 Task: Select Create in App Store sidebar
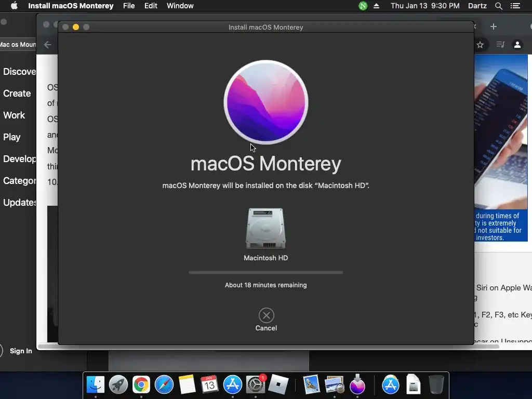[x=17, y=94]
